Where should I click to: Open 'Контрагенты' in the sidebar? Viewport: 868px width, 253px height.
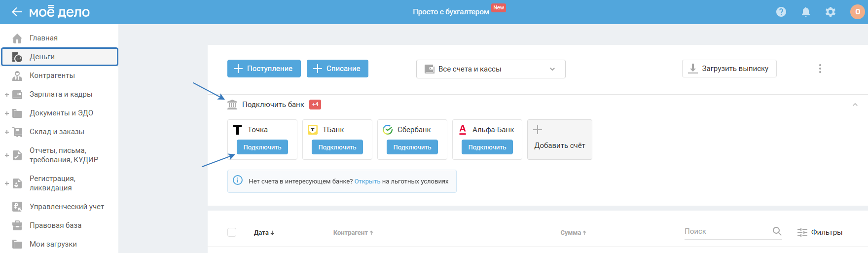(x=52, y=75)
